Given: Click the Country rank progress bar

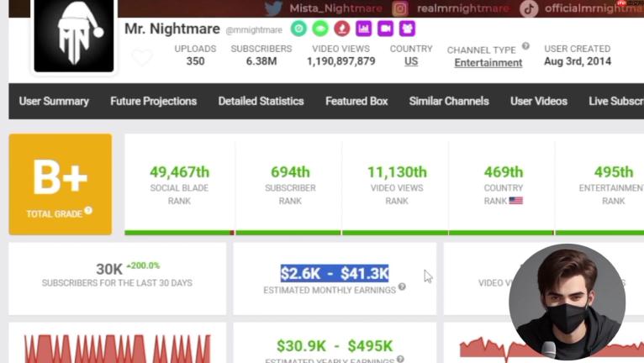Looking at the screenshot, I should pyautogui.click(x=501, y=233).
